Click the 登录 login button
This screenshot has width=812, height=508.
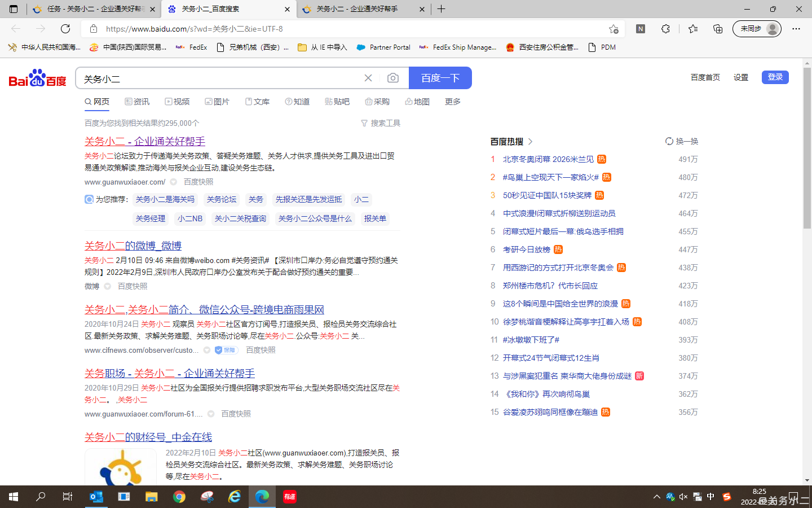coord(775,77)
